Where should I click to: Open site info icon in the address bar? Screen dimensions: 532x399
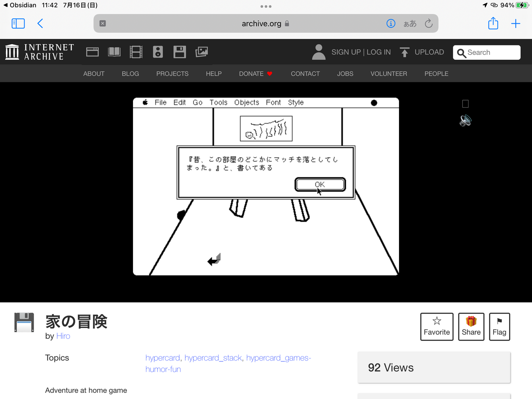(x=391, y=23)
